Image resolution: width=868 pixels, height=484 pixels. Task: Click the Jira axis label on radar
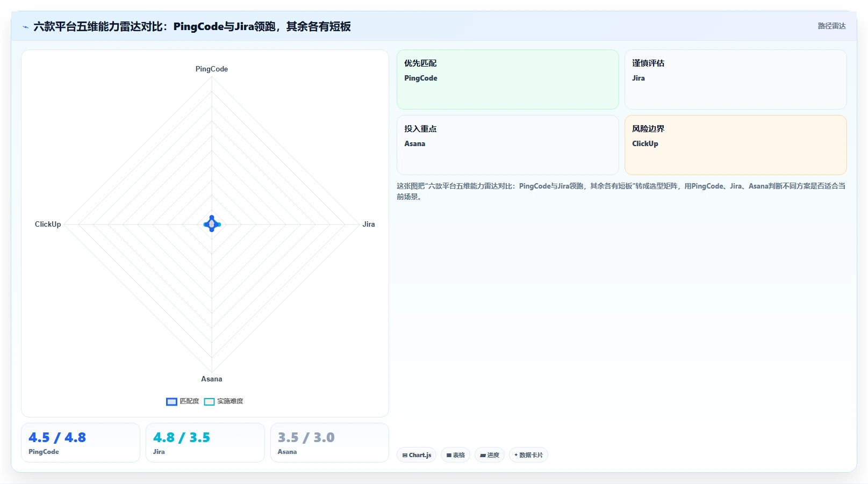point(369,224)
